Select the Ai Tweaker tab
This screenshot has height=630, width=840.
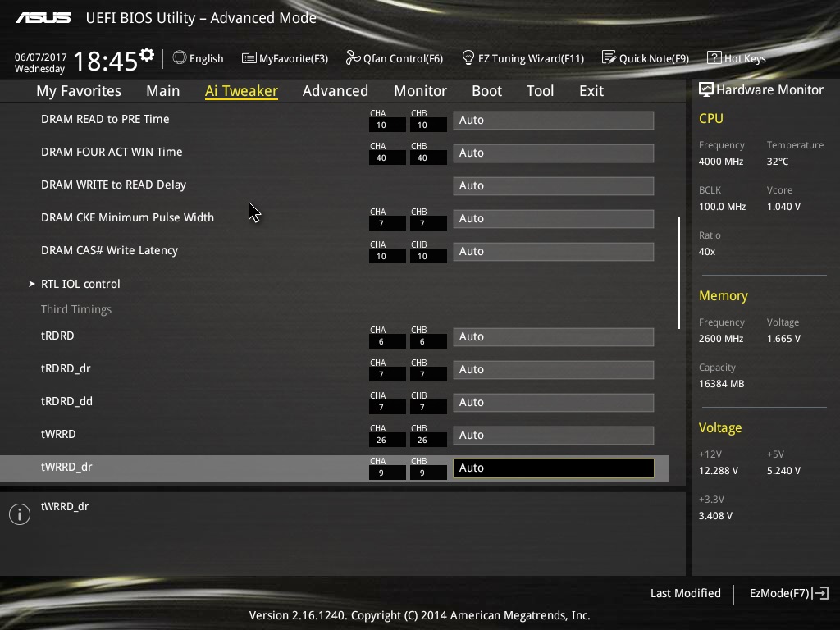click(241, 91)
